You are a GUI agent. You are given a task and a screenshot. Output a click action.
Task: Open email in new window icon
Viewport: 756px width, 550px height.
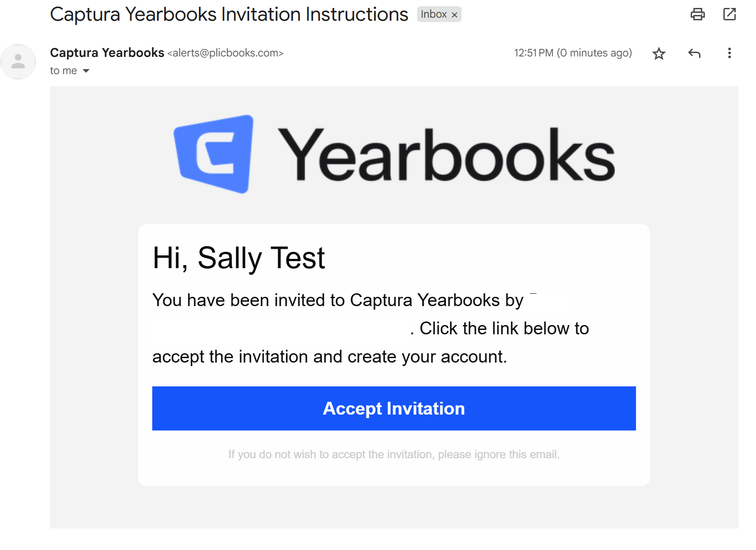729,15
